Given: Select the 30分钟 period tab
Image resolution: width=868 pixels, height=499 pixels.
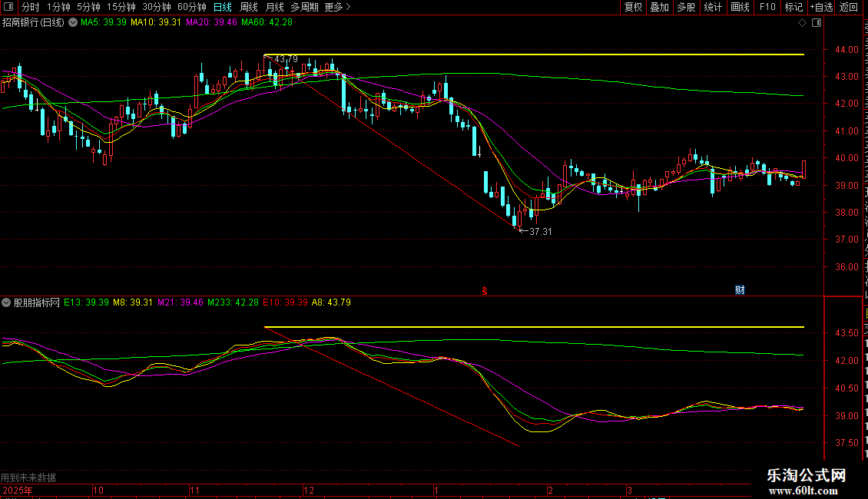Looking at the screenshot, I should 157,7.
